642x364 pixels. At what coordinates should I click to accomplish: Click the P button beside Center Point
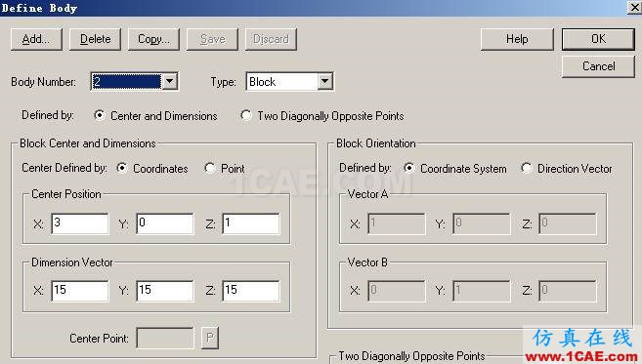210,338
